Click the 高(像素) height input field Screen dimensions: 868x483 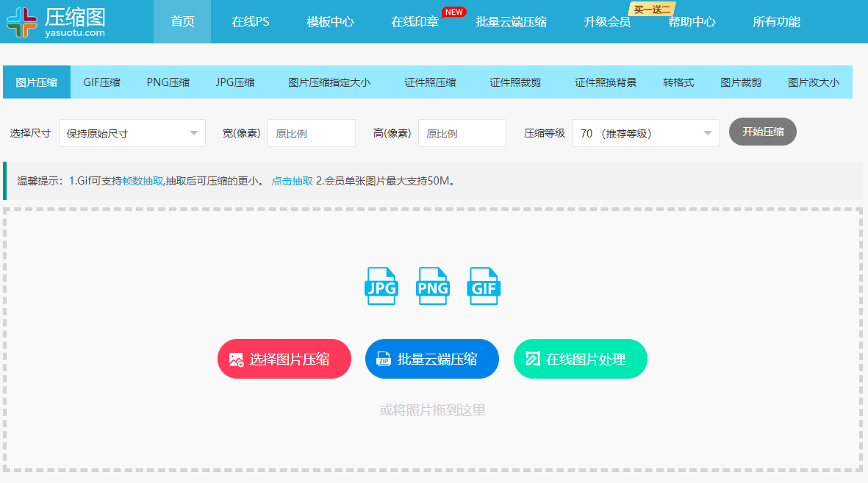pos(462,133)
